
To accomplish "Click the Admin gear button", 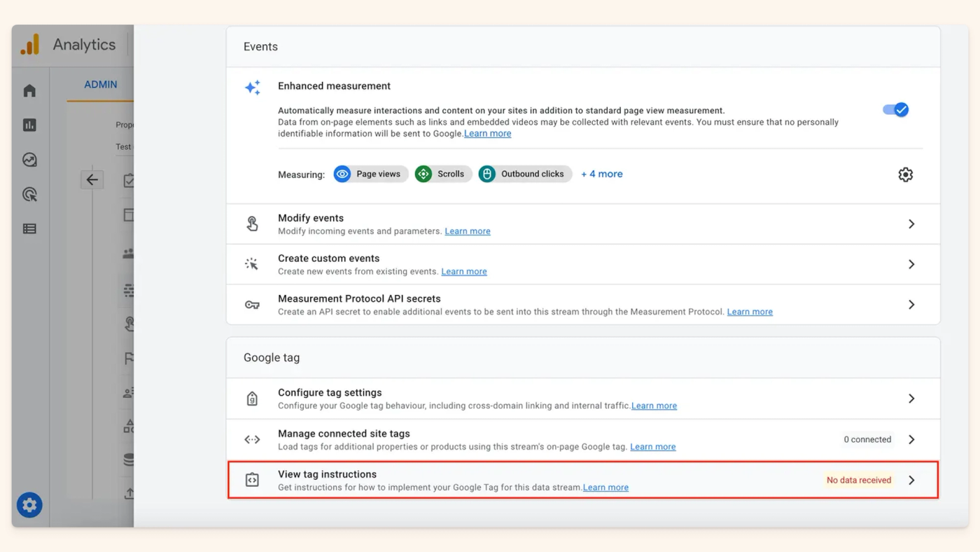I will click(x=29, y=505).
